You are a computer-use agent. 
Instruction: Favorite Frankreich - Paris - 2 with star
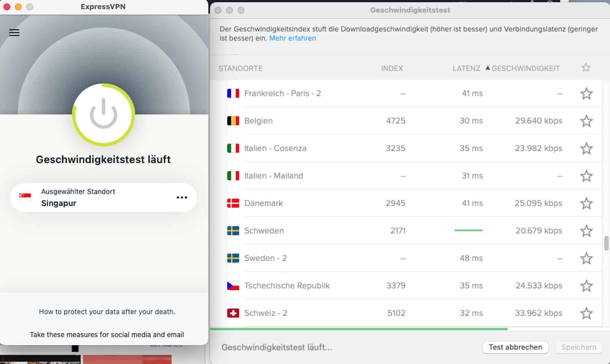(586, 94)
